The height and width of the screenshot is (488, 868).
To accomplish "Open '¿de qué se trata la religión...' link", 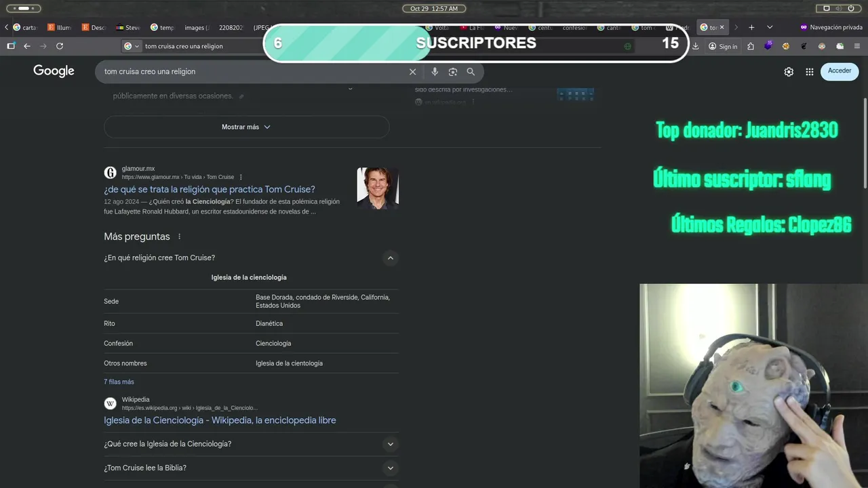I will pyautogui.click(x=210, y=190).
